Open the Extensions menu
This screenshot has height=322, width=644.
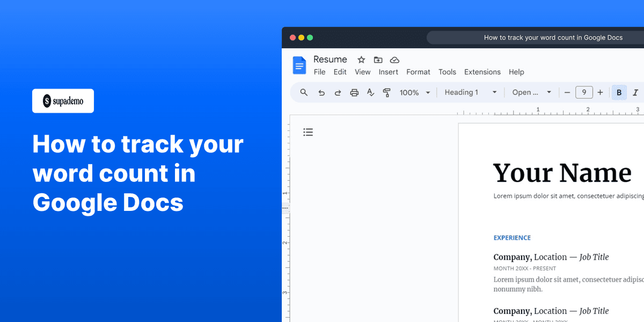pyautogui.click(x=482, y=72)
